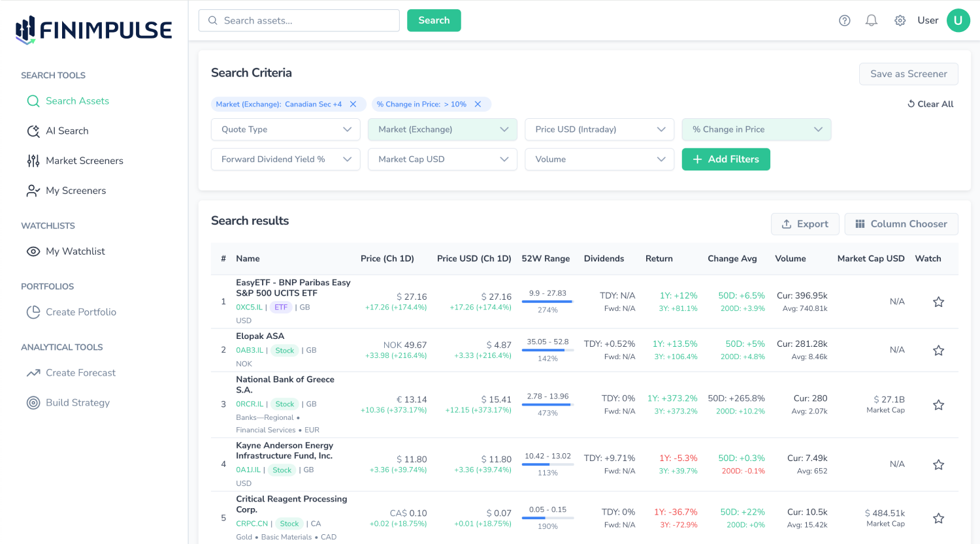
Task: Click the Export button
Action: (804, 224)
